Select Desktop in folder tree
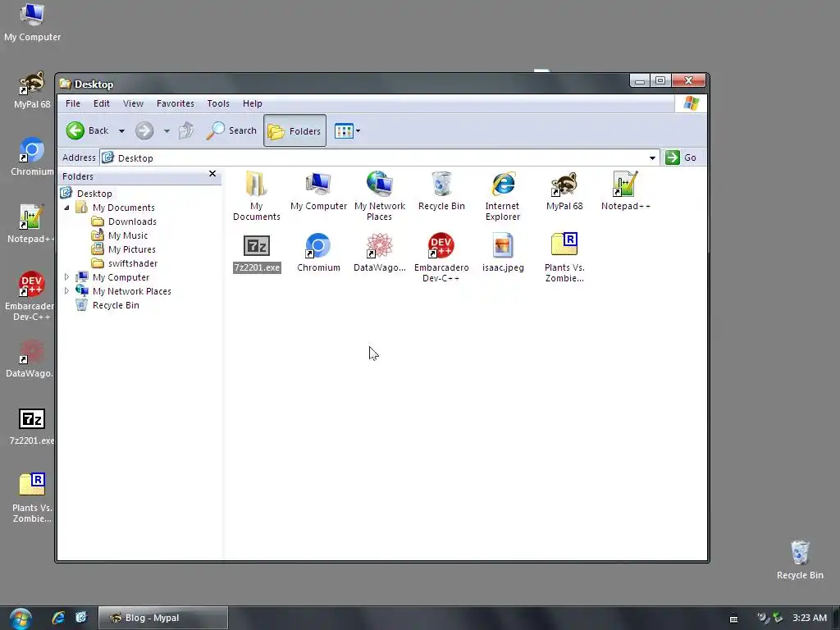Viewport: 840px width, 630px height. point(94,194)
